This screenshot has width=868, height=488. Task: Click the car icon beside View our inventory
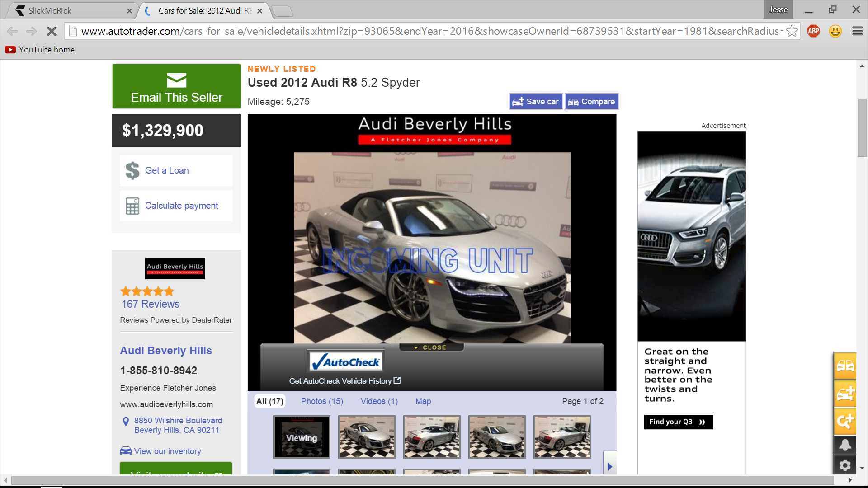(x=126, y=451)
